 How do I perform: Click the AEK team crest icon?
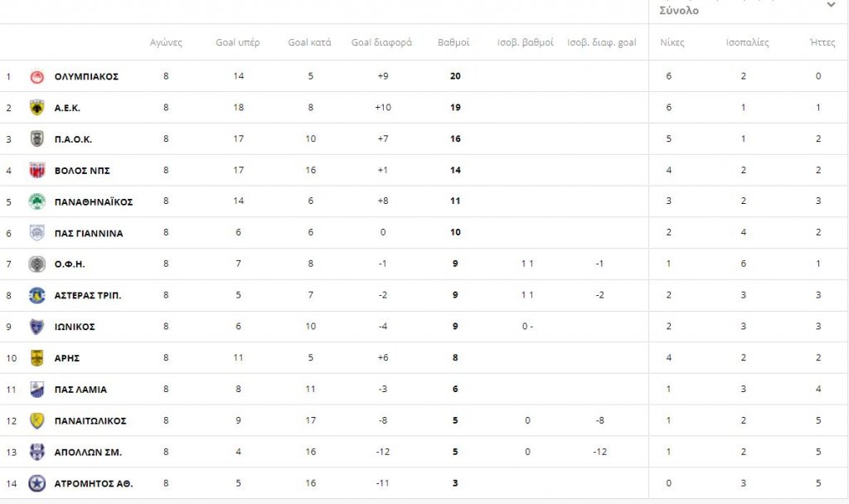(x=36, y=108)
